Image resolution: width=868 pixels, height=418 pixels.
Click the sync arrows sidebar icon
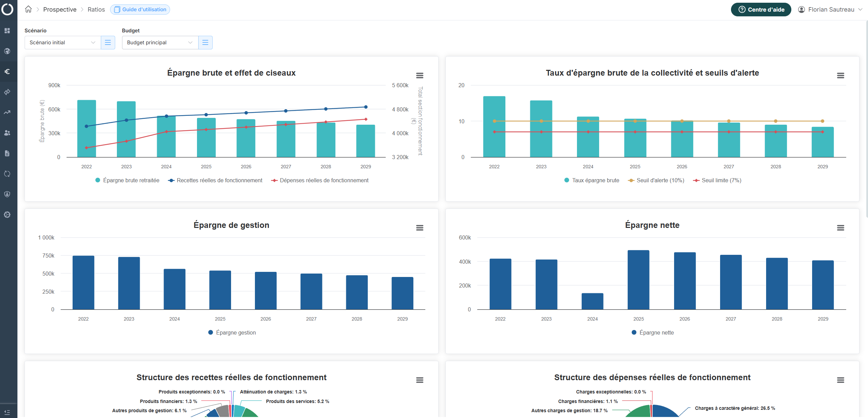coord(7,174)
